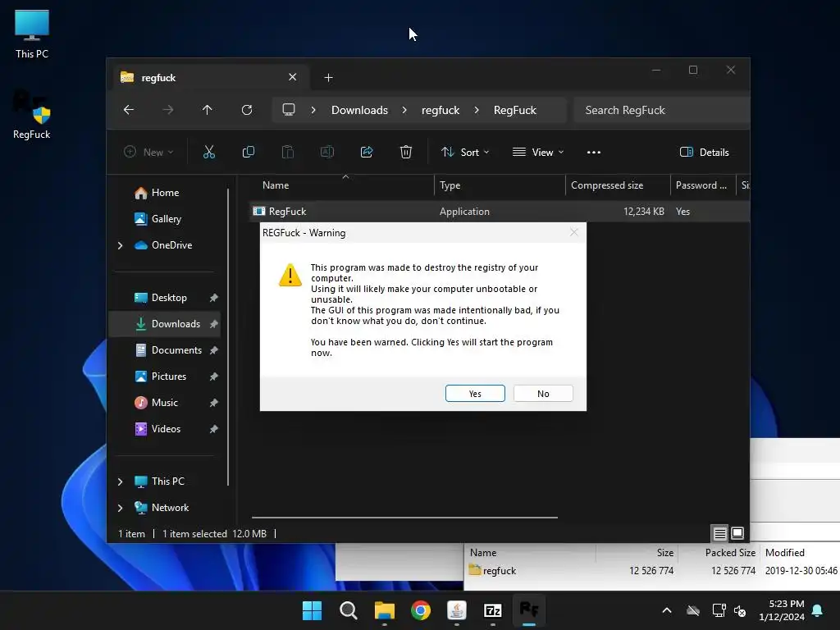Select the RegFuck application file row
The image size is (840, 630).
pos(500,211)
